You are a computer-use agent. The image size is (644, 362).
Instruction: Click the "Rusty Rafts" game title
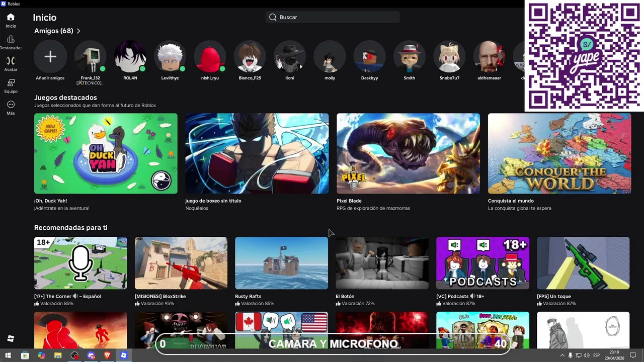248,297
